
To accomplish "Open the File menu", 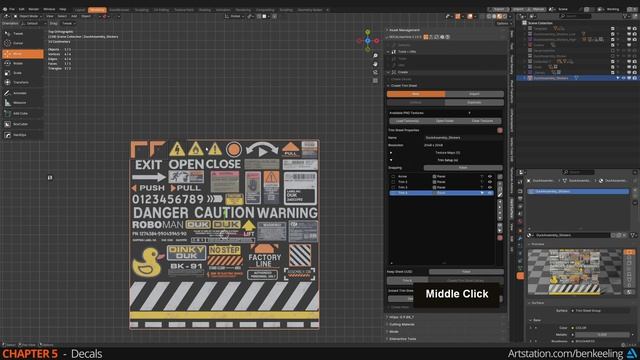I will [x=12, y=9].
